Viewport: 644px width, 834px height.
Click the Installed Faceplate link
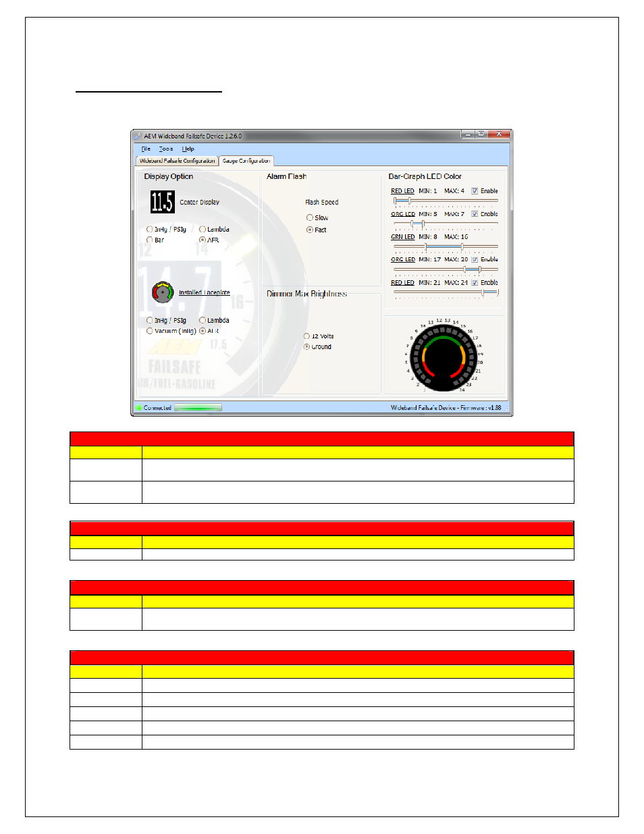[x=205, y=292]
